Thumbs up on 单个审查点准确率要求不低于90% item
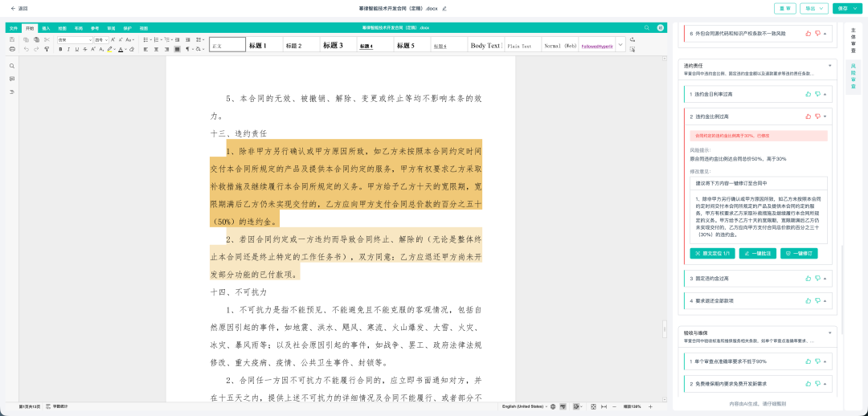 pyautogui.click(x=809, y=361)
